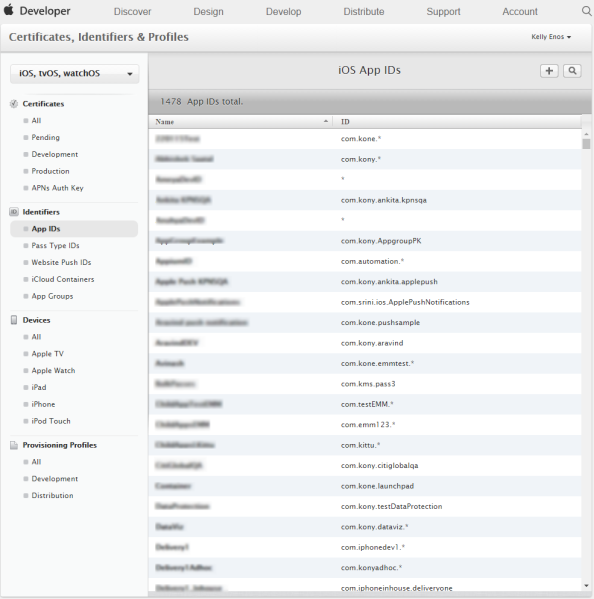The image size is (594, 599).
Task: Open the Distribute menu
Action: (x=364, y=11)
